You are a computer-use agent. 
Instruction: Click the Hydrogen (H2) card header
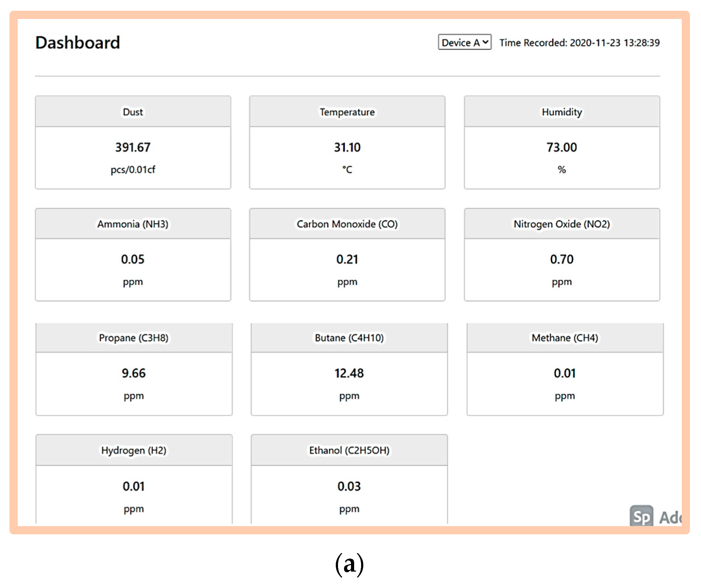[x=134, y=450]
